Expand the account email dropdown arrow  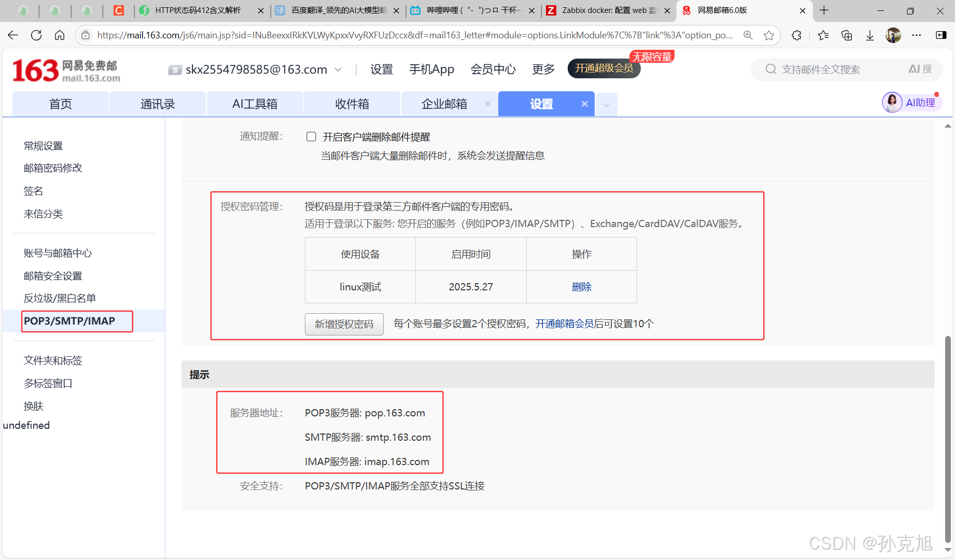pyautogui.click(x=338, y=69)
